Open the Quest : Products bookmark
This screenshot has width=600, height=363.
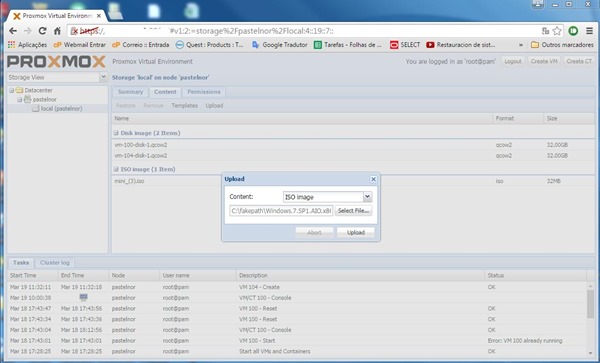(210, 45)
